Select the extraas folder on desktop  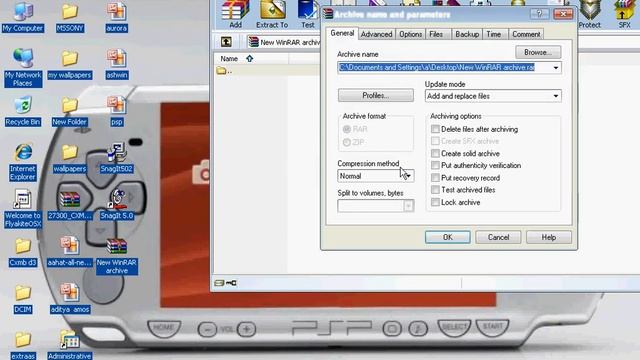click(23, 346)
